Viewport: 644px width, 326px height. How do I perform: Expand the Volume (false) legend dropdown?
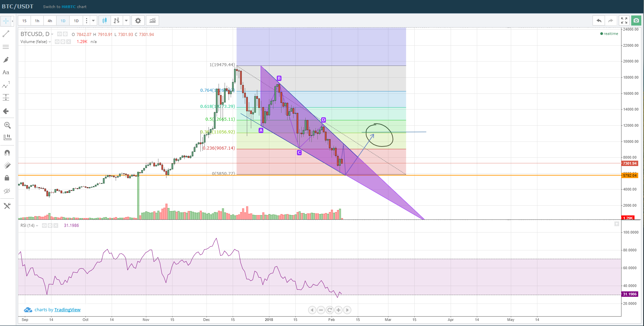(50, 42)
